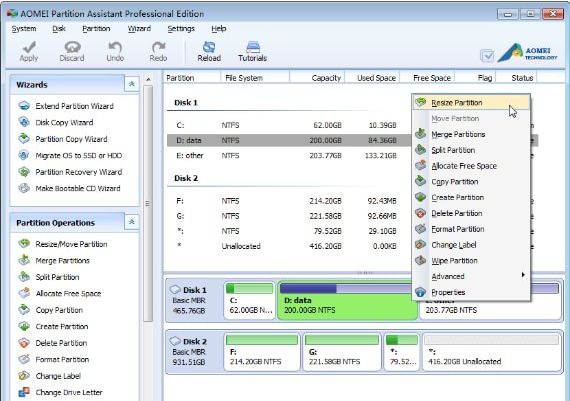The image size is (570, 401).
Task: Open the Partition menu
Action: (96, 28)
